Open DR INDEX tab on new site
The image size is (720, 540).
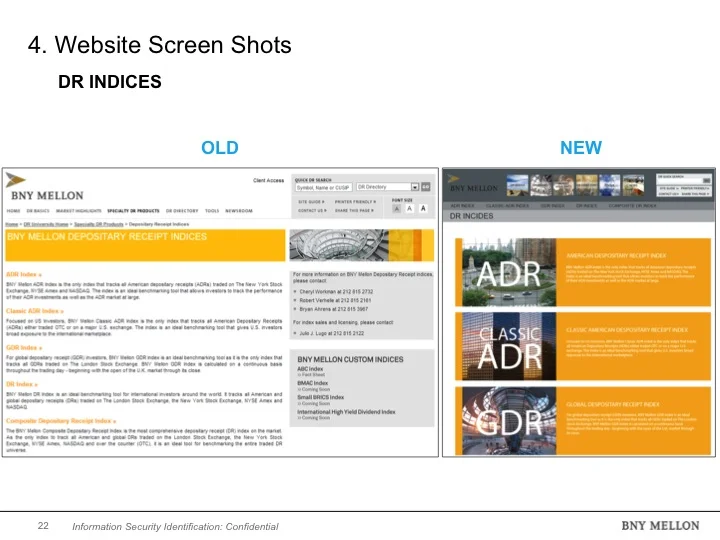[x=586, y=206]
